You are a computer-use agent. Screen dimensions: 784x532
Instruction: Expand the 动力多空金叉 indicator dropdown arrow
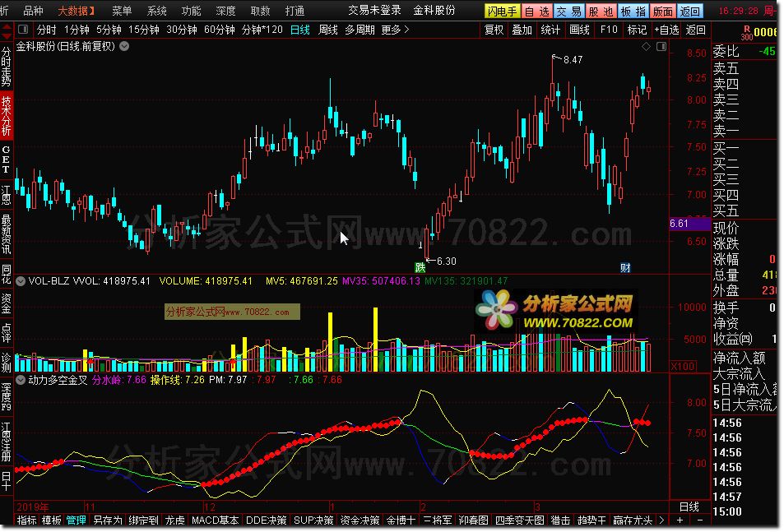click(x=21, y=380)
